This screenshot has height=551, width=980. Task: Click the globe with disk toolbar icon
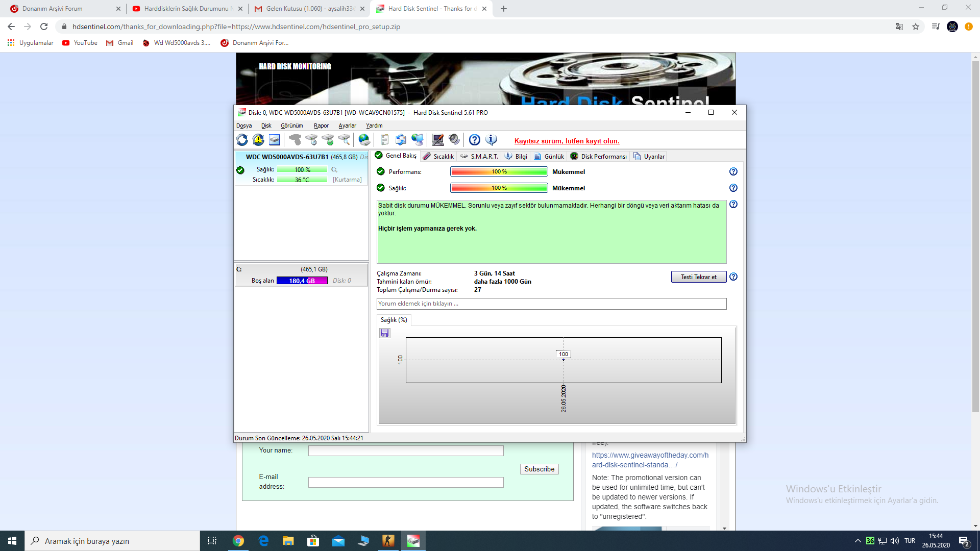364,140
